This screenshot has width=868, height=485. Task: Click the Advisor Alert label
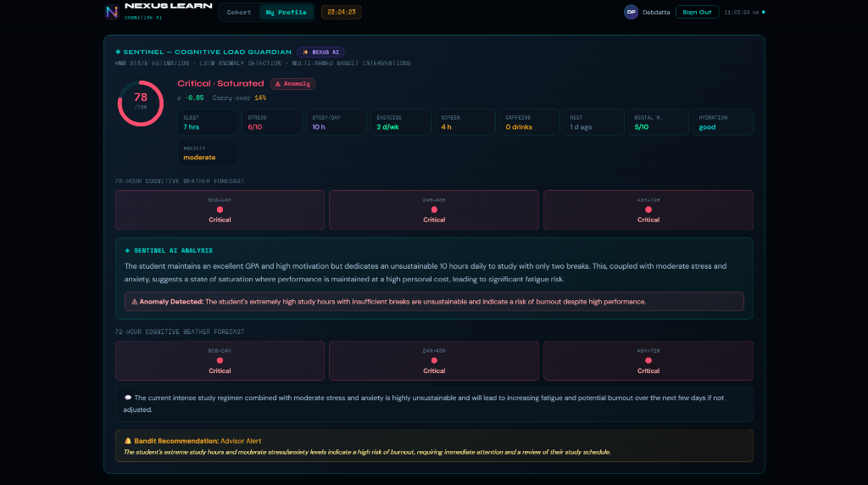tap(241, 441)
